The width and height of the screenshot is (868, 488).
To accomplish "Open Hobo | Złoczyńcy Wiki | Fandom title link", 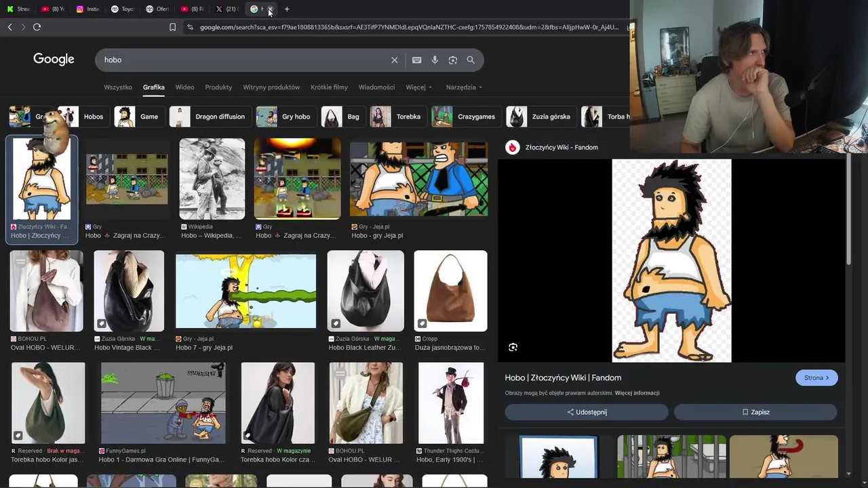I will pos(563,378).
